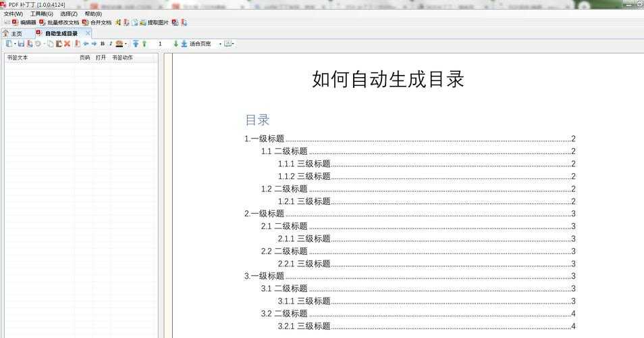Image resolution: width=644 pixels, height=338 pixels.
Task: Go to the previous page icon
Action: [144, 43]
